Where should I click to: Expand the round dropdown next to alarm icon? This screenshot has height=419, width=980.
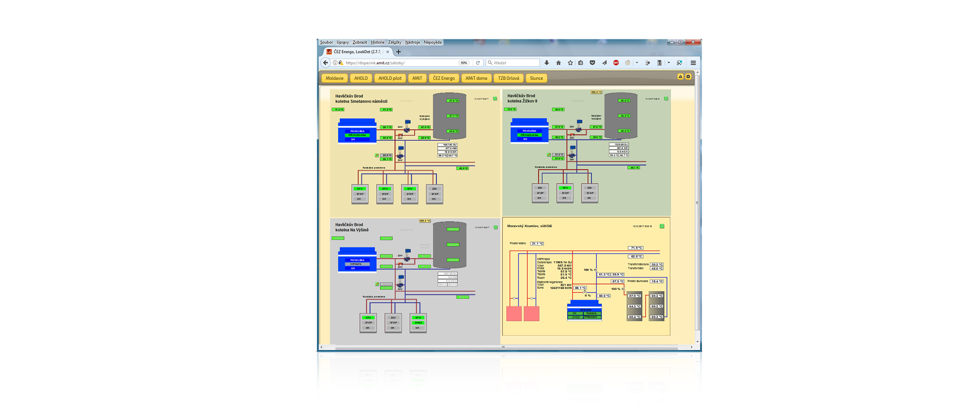(688, 77)
